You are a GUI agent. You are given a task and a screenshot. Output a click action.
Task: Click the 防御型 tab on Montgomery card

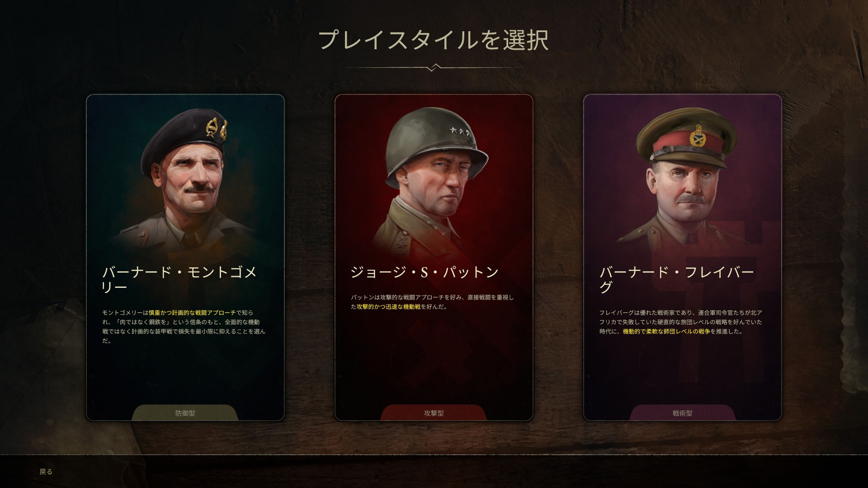pyautogui.click(x=185, y=413)
